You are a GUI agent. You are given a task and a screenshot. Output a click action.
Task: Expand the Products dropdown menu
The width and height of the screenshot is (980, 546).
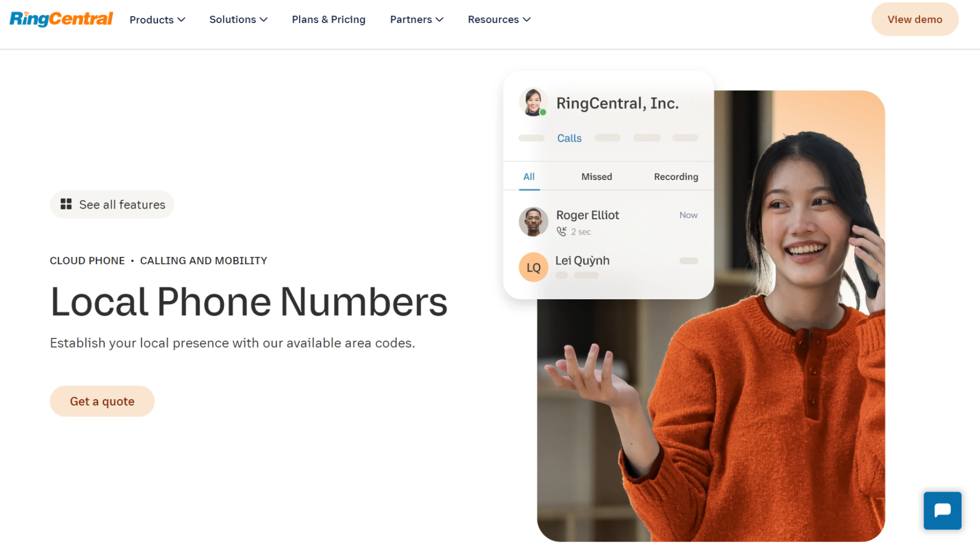coord(157,19)
